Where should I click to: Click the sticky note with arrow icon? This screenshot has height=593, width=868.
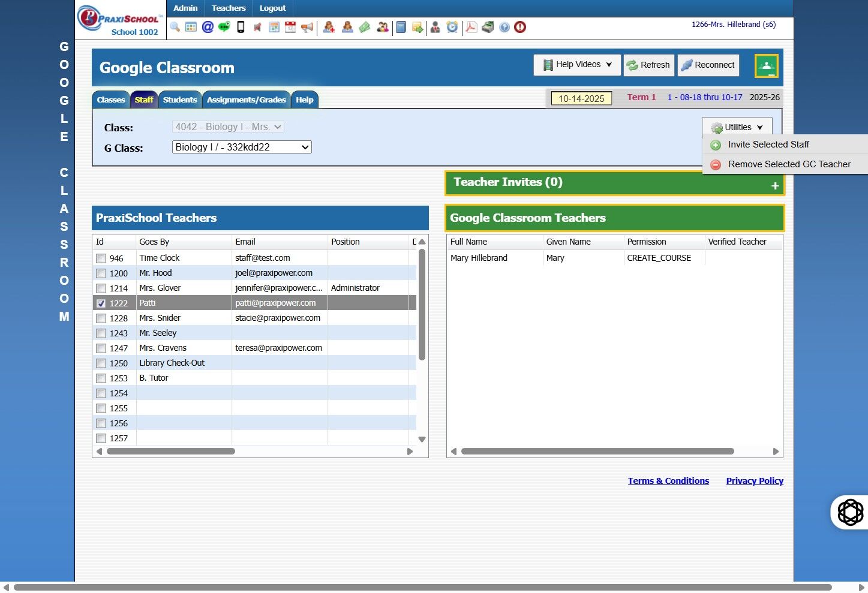(x=418, y=27)
